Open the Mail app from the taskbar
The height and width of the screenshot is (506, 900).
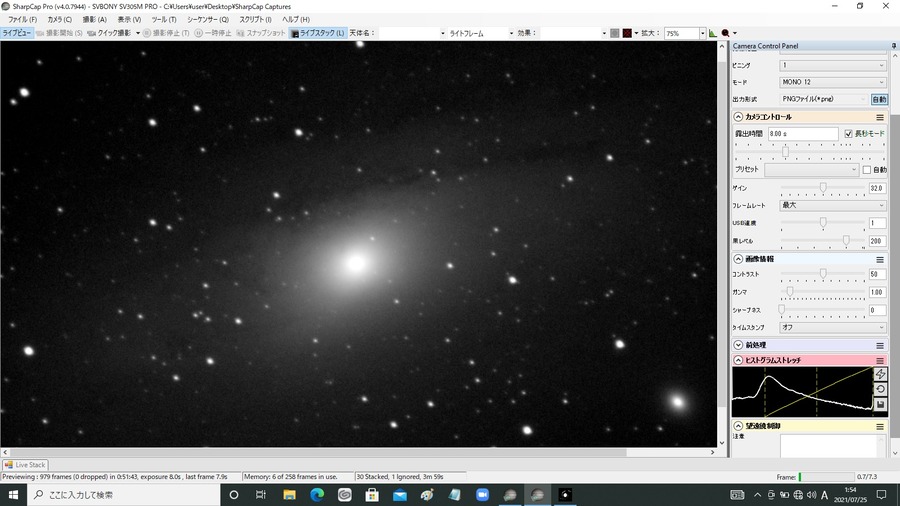click(399, 495)
